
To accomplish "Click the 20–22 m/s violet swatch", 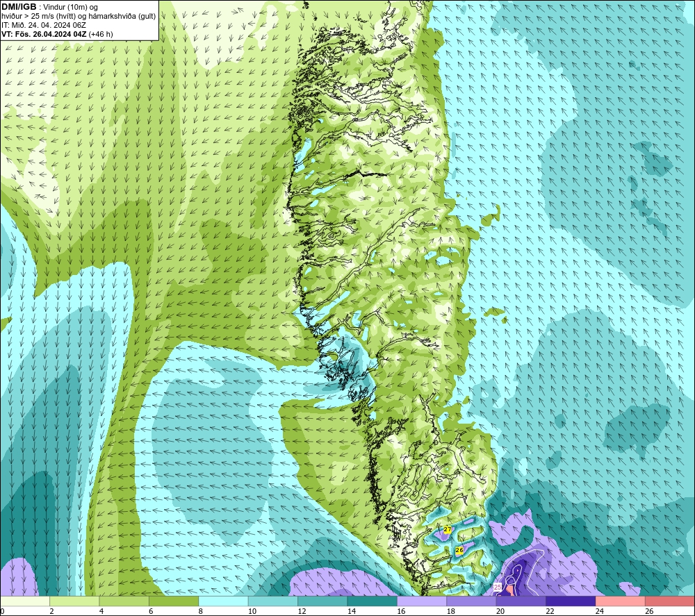I will tap(521, 601).
